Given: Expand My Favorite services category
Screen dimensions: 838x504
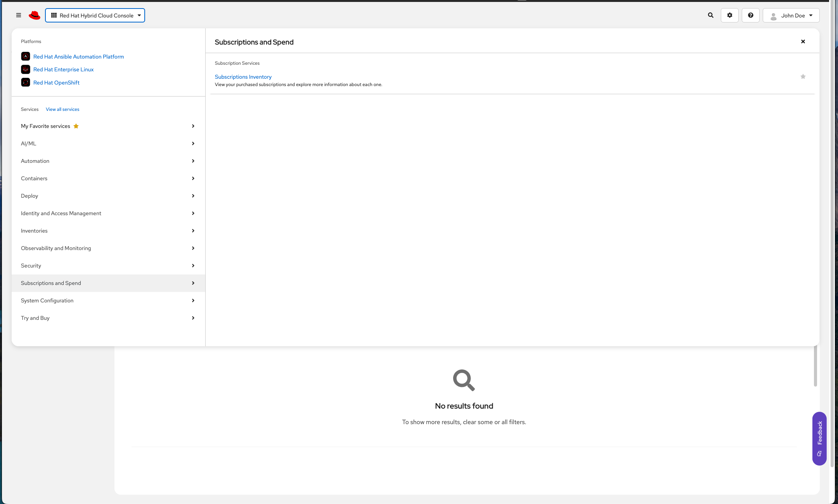Looking at the screenshot, I should [108, 126].
